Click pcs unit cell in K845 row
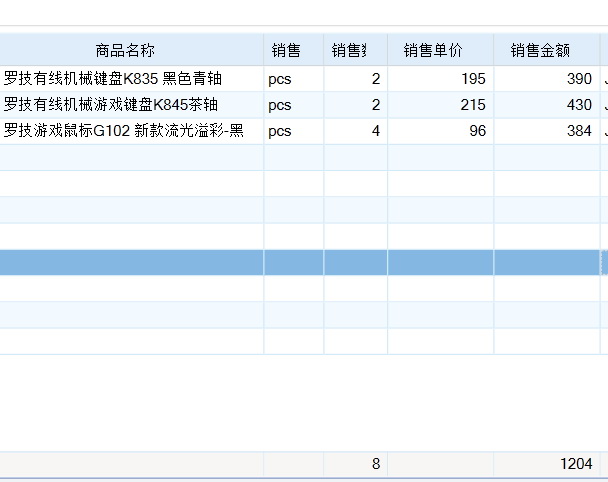Image resolution: width=608 pixels, height=482 pixels. tap(294, 105)
